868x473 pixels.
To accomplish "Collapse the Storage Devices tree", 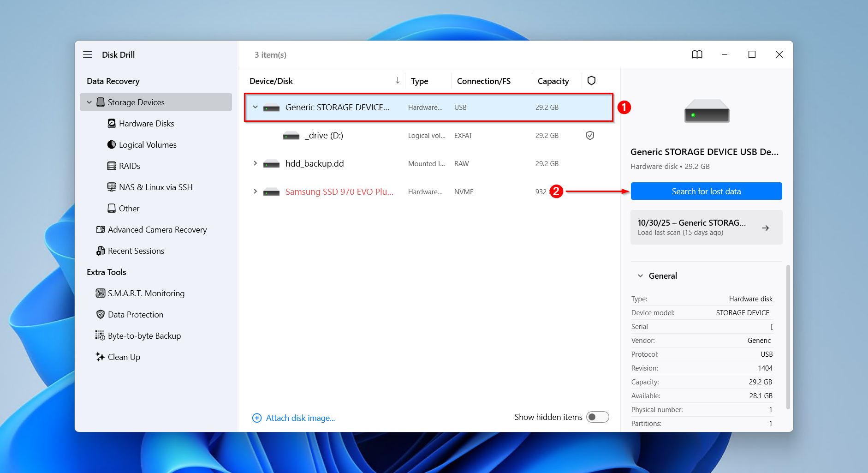I will point(89,102).
